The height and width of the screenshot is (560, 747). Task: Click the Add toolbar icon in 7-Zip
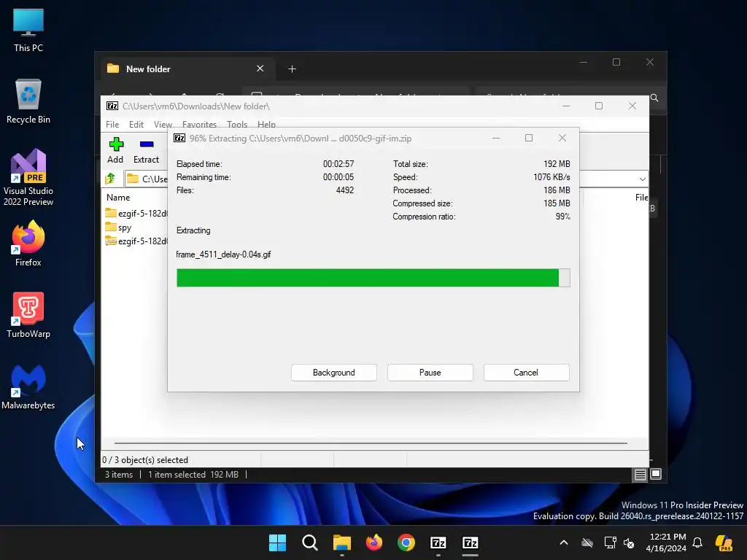pos(116,150)
